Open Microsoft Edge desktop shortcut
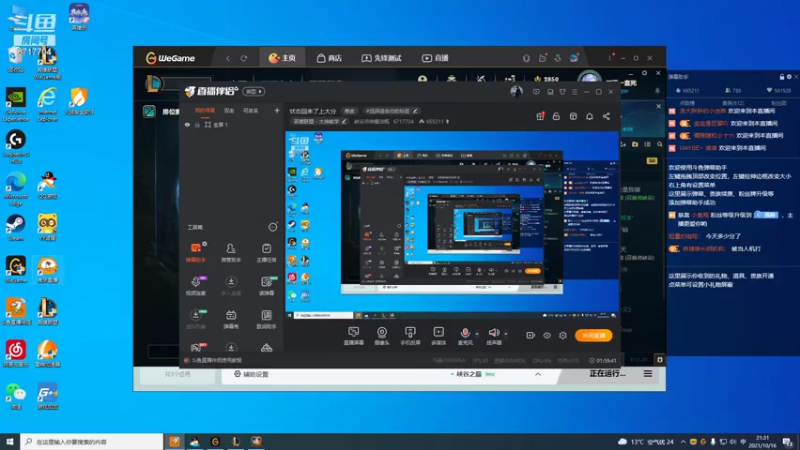This screenshot has width=800, height=450. [x=15, y=189]
